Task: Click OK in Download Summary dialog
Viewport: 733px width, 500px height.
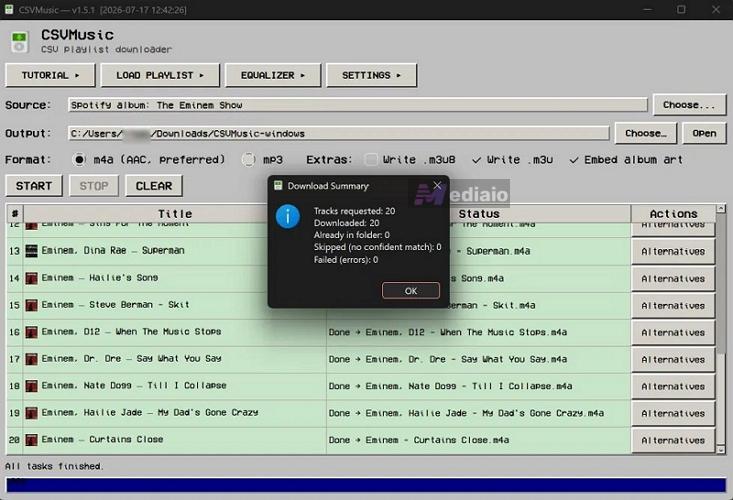Action: 410,291
